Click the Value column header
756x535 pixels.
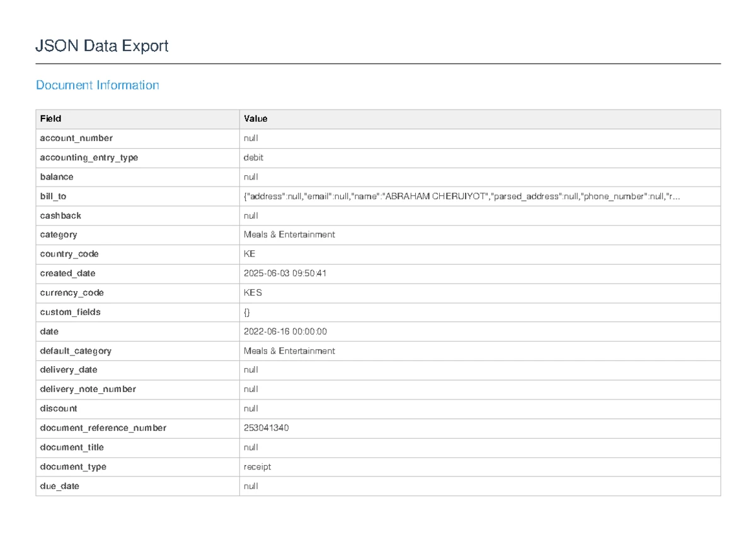click(x=256, y=118)
